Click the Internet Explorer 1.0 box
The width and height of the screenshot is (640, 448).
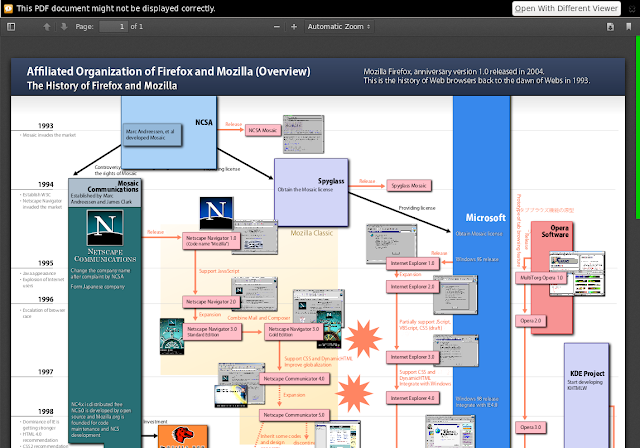click(413, 263)
